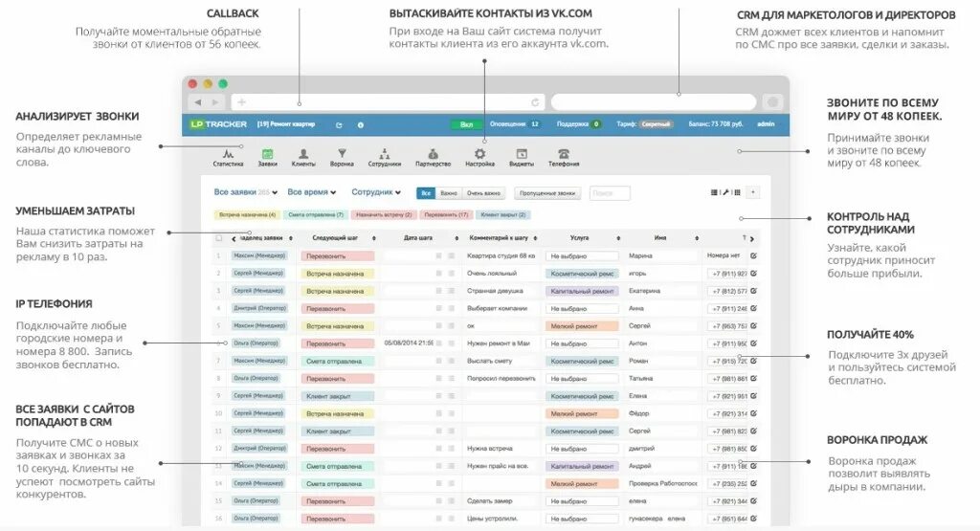This screenshot has width=980, height=531.
Task: Switch to list view icon
Action: pos(714,192)
